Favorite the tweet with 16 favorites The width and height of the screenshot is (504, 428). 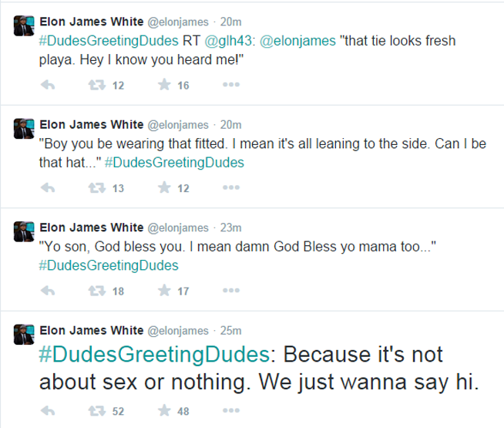[163, 86]
